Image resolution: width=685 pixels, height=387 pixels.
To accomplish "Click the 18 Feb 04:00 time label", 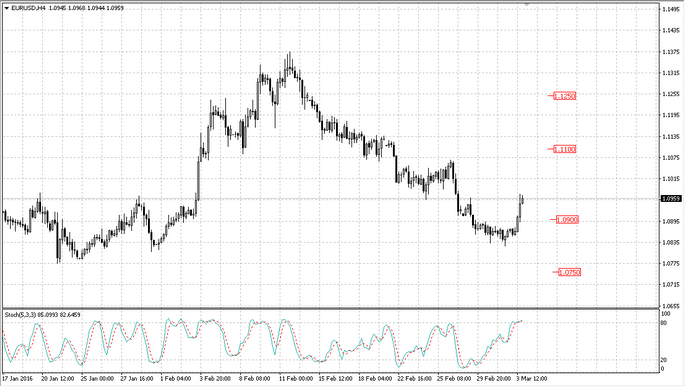I will (375, 378).
